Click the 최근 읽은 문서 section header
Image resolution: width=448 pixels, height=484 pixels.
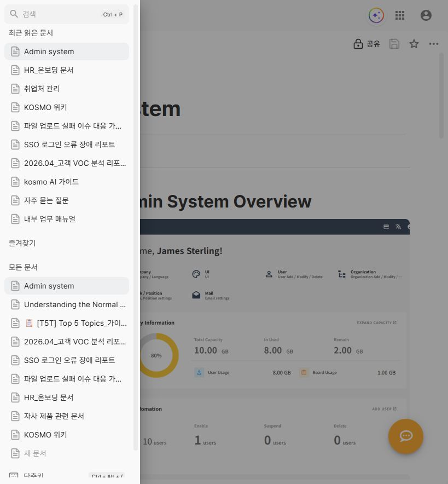pos(31,33)
